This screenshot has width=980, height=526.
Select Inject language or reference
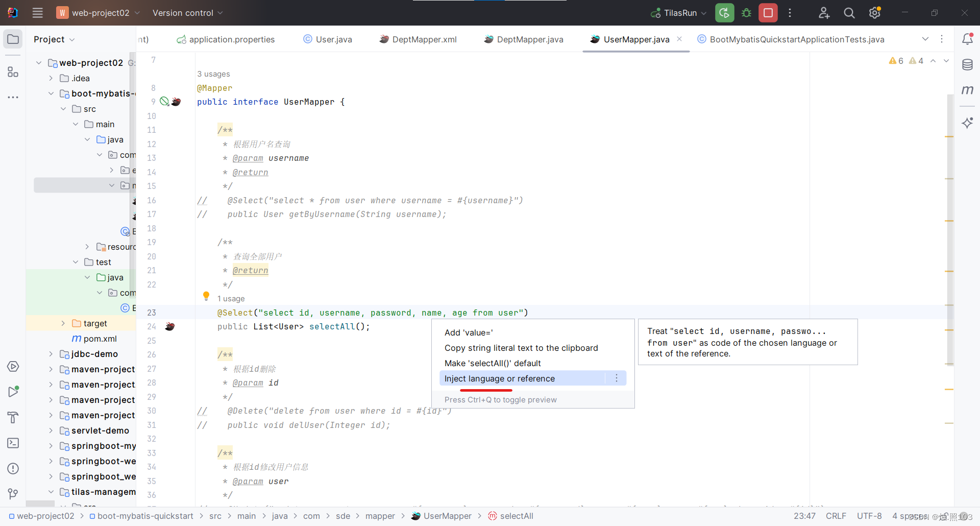[x=522, y=378]
